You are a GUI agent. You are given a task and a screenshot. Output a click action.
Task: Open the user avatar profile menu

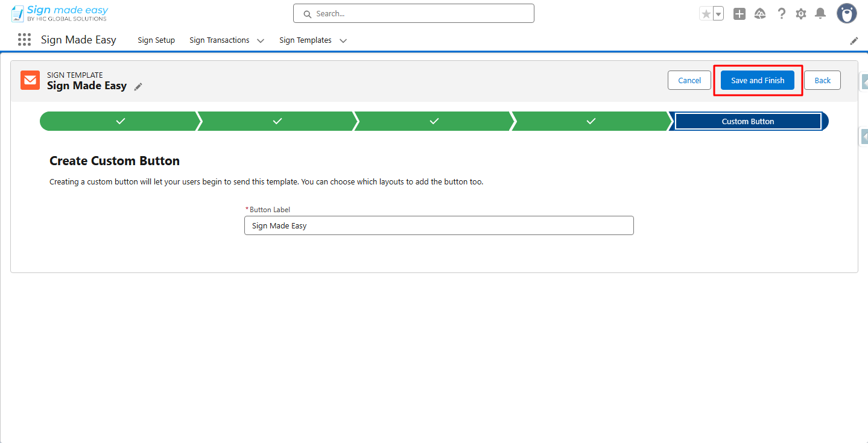tap(846, 13)
